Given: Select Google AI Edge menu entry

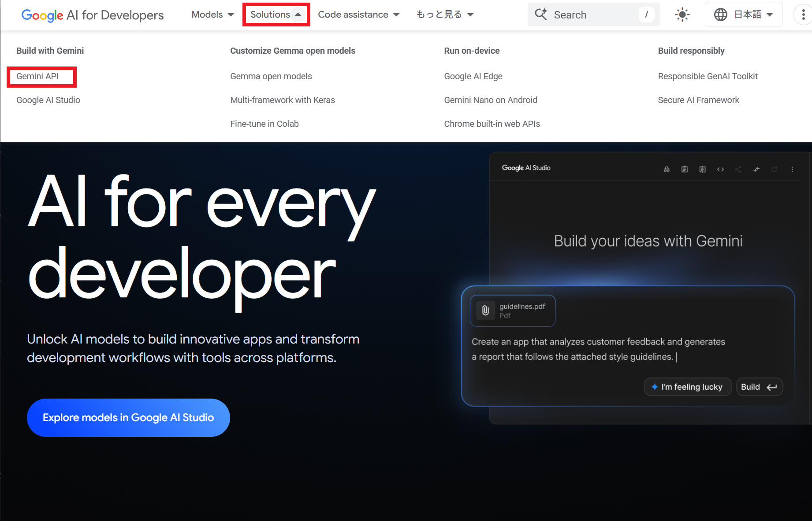Looking at the screenshot, I should click(x=473, y=77).
